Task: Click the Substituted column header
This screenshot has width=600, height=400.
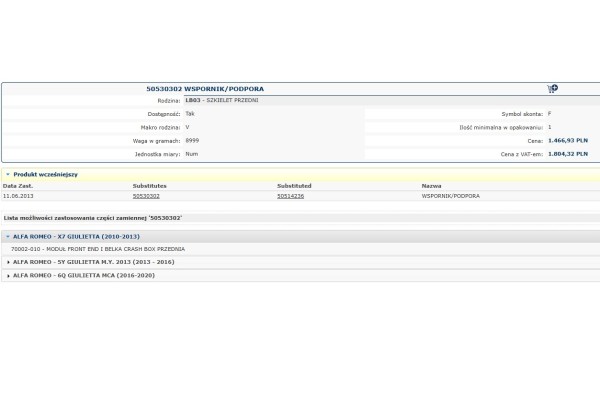Action: 294,186
